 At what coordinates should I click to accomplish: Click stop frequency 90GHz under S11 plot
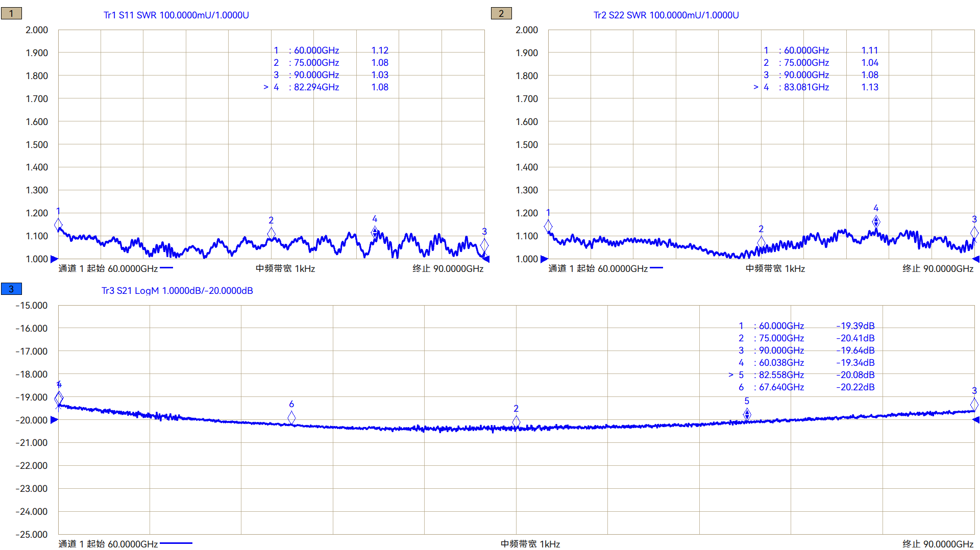point(448,269)
